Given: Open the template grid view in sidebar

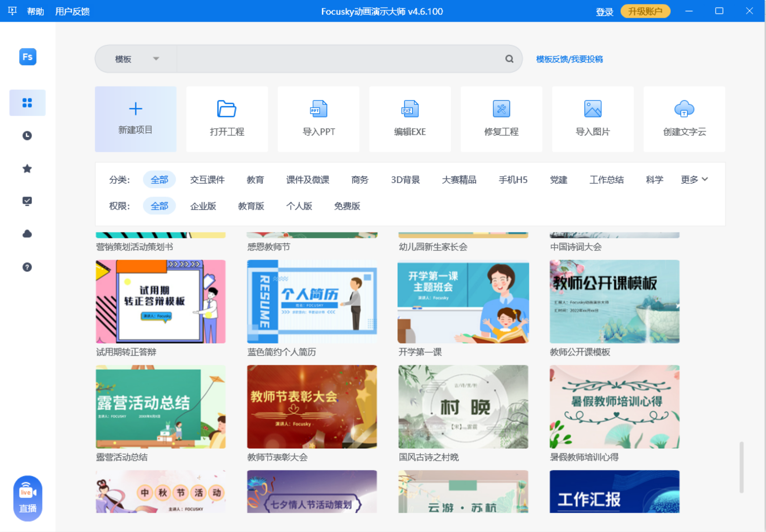Looking at the screenshot, I should click(x=27, y=103).
